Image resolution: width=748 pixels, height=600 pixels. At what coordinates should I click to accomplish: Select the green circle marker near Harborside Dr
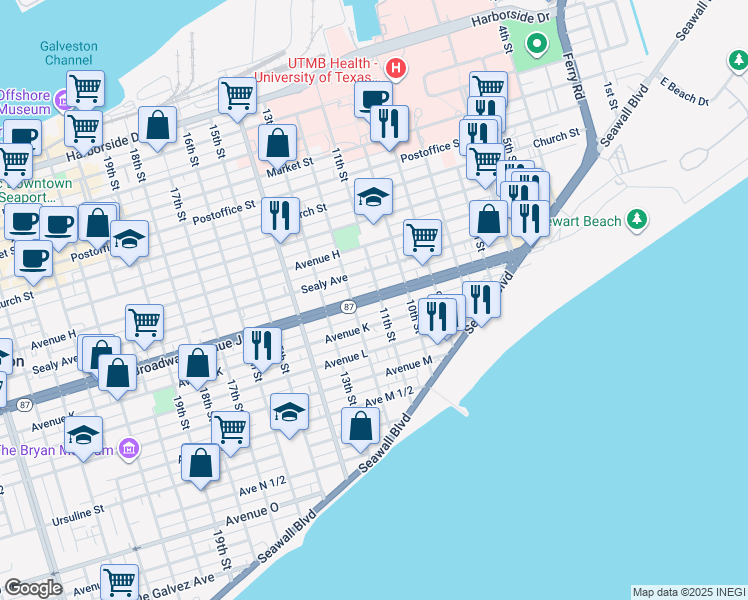[537, 44]
